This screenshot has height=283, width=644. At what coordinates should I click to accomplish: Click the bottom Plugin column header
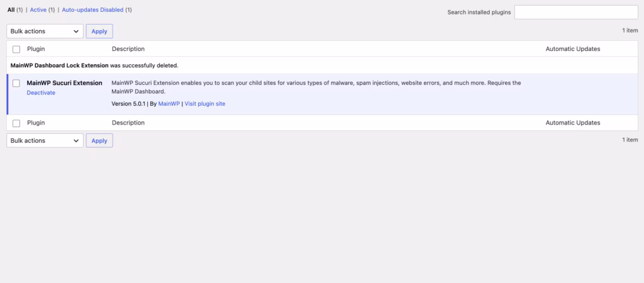(36, 123)
